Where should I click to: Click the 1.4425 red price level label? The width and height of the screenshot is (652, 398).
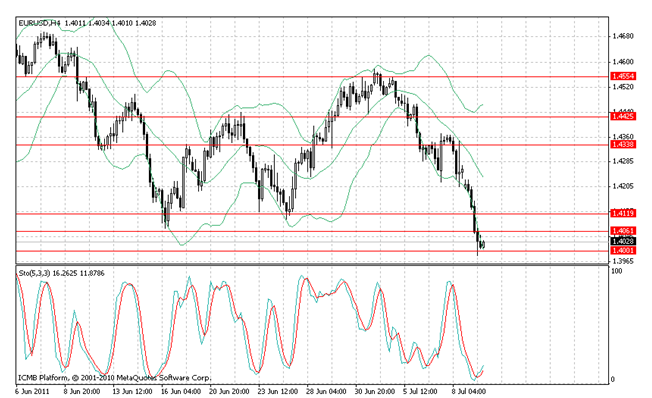click(x=623, y=116)
